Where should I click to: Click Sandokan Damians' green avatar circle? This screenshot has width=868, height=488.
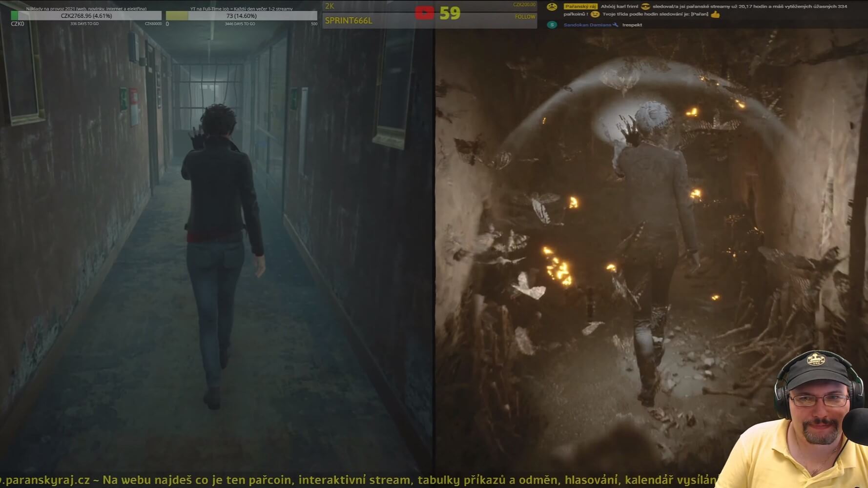coord(552,25)
